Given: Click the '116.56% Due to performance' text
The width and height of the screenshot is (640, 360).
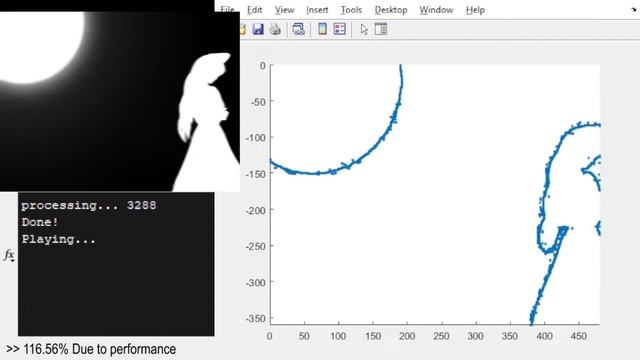Looking at the screenshot, I should pos(99,349).
